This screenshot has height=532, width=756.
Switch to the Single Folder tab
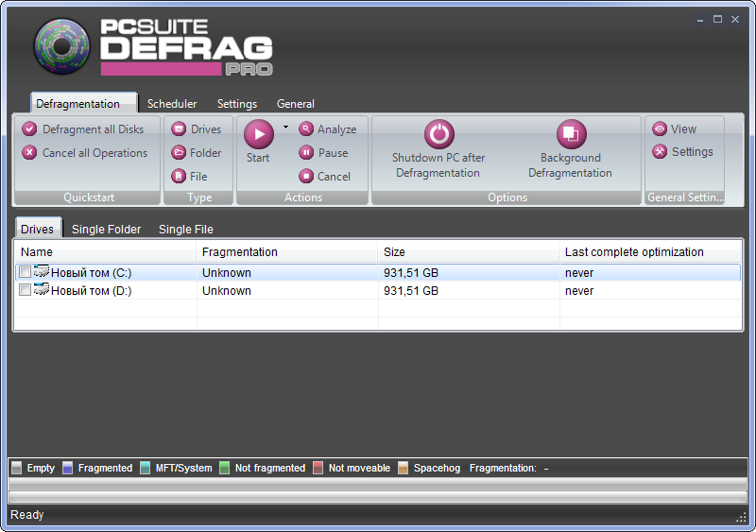[106, 229]
